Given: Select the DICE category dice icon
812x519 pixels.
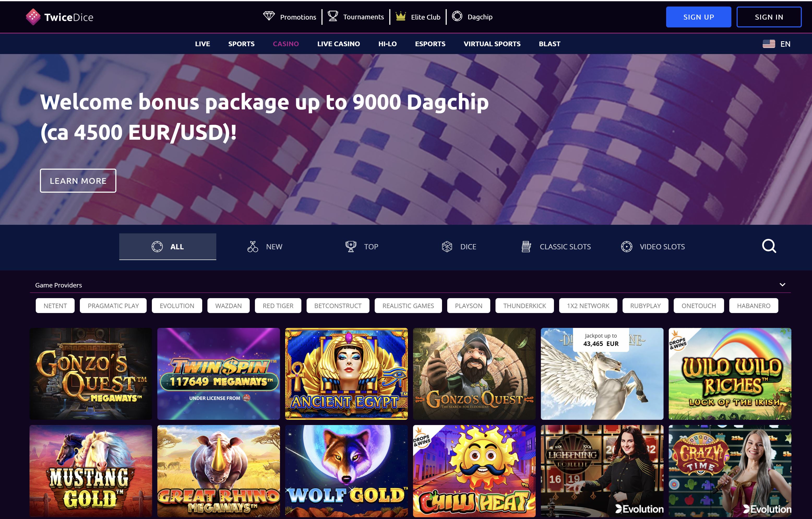Looking at the screenshot, I should [x=447, y=247].
